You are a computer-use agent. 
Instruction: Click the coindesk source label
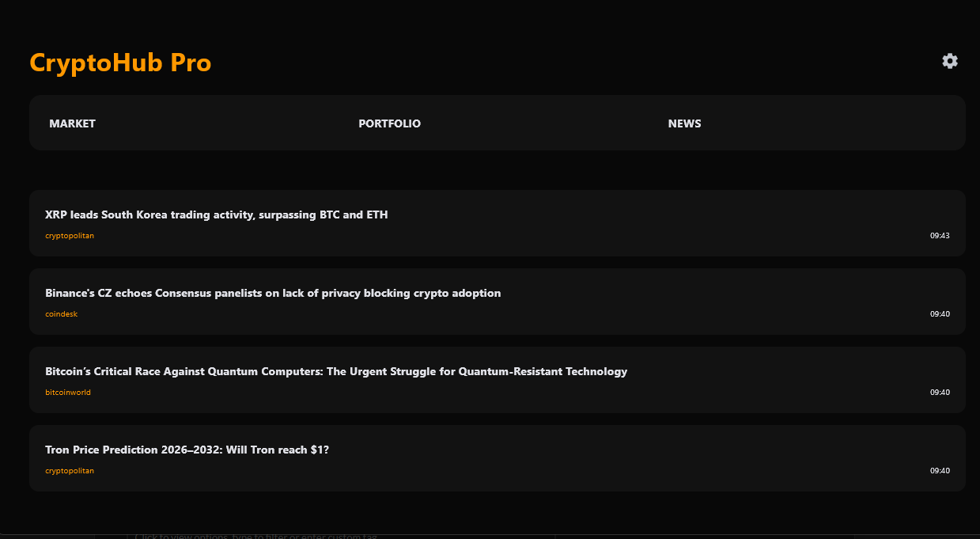(62, 314)
